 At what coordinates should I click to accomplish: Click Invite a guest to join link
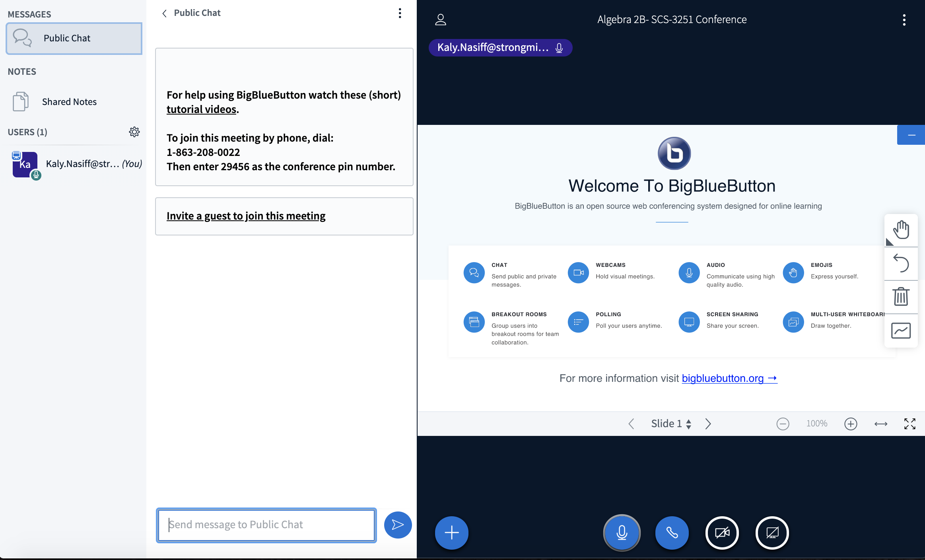246,216
